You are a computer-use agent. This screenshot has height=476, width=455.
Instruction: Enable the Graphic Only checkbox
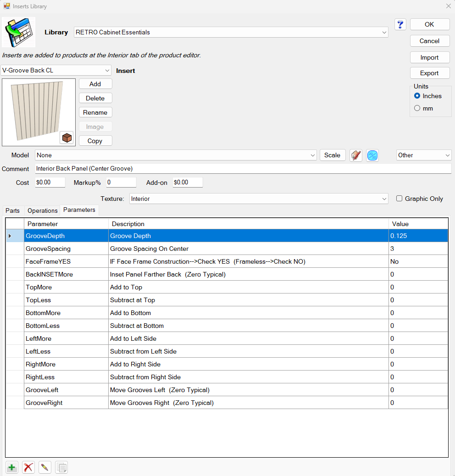coord(399,199)
